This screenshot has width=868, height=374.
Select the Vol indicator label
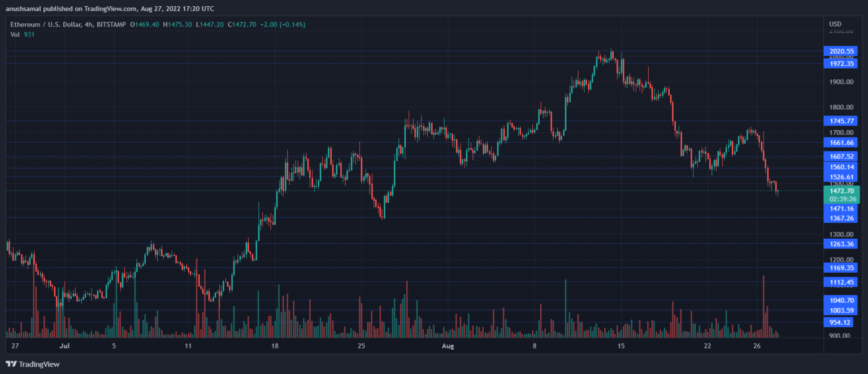click(x=15, y=35)
